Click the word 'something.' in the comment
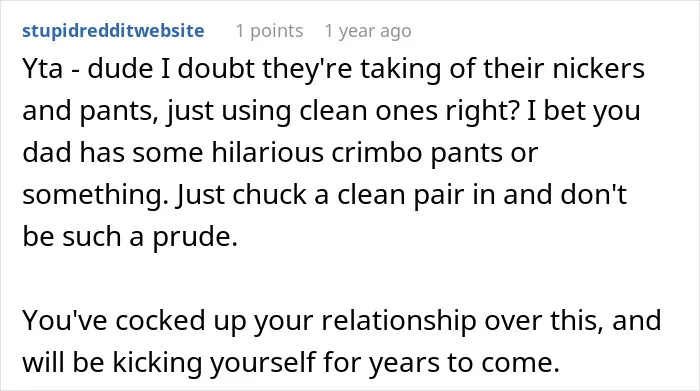 (96, 195)
